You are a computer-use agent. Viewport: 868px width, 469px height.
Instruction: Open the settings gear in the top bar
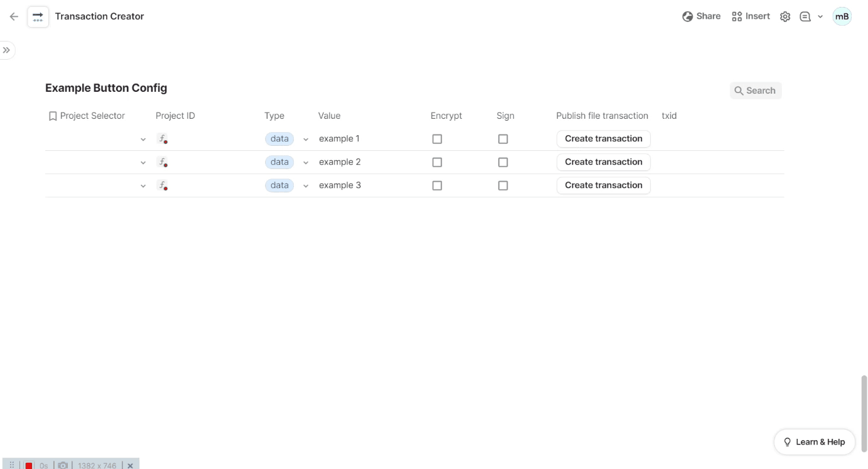(x=785, y=16)
